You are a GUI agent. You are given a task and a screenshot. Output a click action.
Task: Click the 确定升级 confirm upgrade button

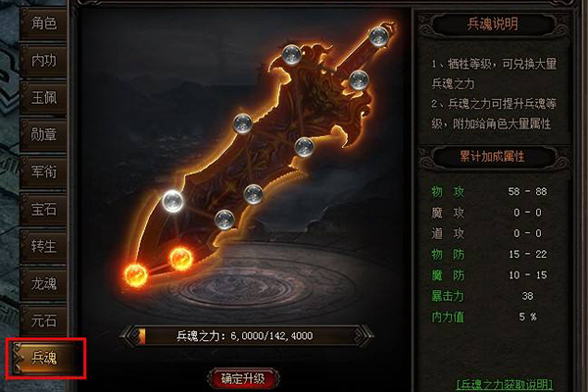click(243, 378)
